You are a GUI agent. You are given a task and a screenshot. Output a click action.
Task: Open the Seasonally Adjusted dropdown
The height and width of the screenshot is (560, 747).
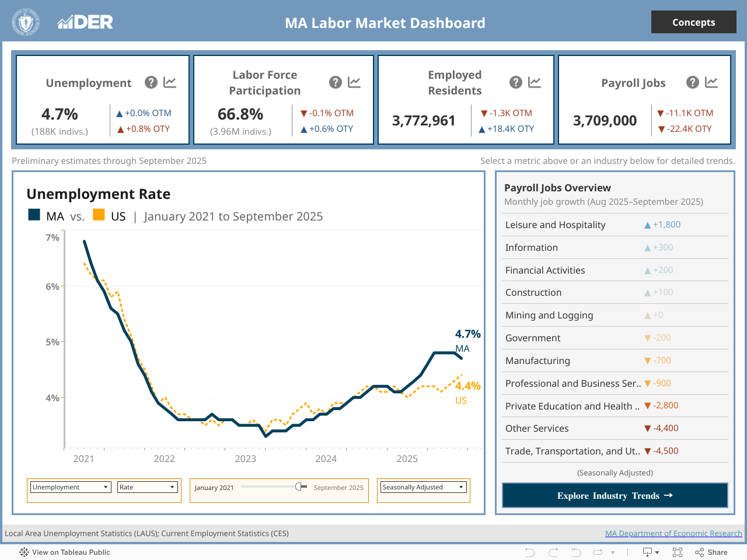[423, 487]
